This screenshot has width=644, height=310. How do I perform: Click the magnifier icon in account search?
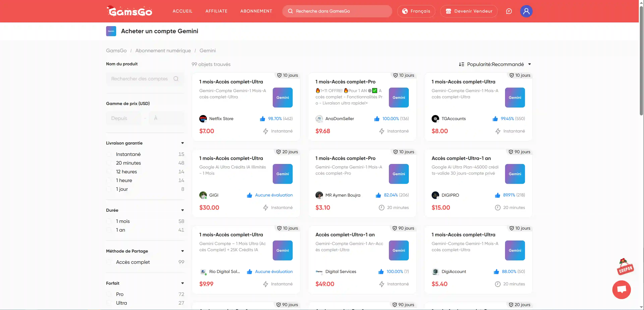[x=176, y=79]
